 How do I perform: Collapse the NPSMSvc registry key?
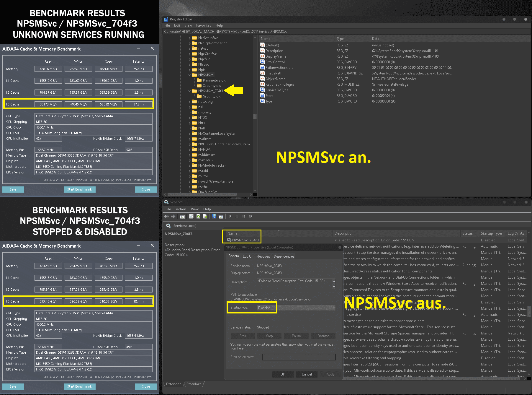189,75
